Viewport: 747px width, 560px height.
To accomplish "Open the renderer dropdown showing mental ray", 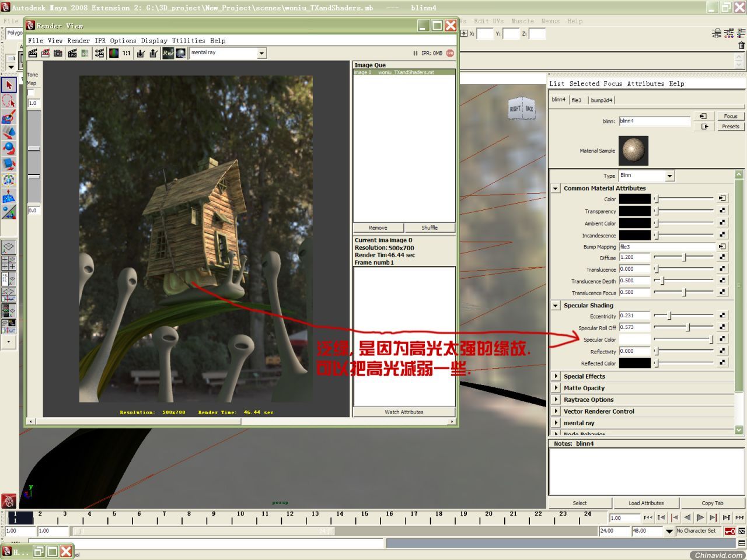I will point(228,53).
